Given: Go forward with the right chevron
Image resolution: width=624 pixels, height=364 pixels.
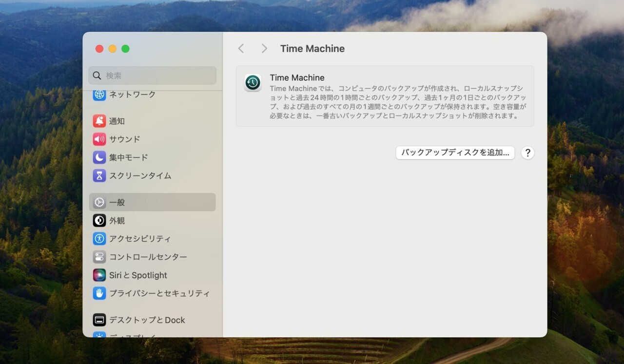Looking at the screenshot, I should click(x=264, y=48).
